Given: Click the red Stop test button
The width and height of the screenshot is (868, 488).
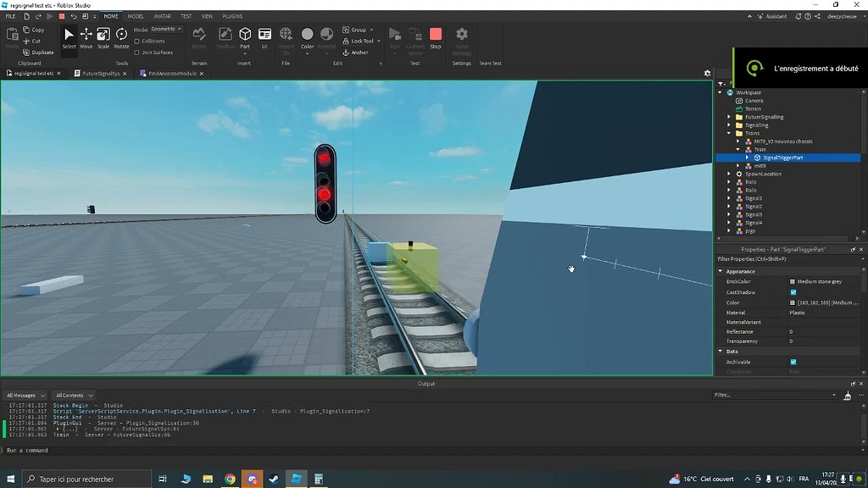Looking at the screenshot, I should pyautogui.click(x=435, y=36).
